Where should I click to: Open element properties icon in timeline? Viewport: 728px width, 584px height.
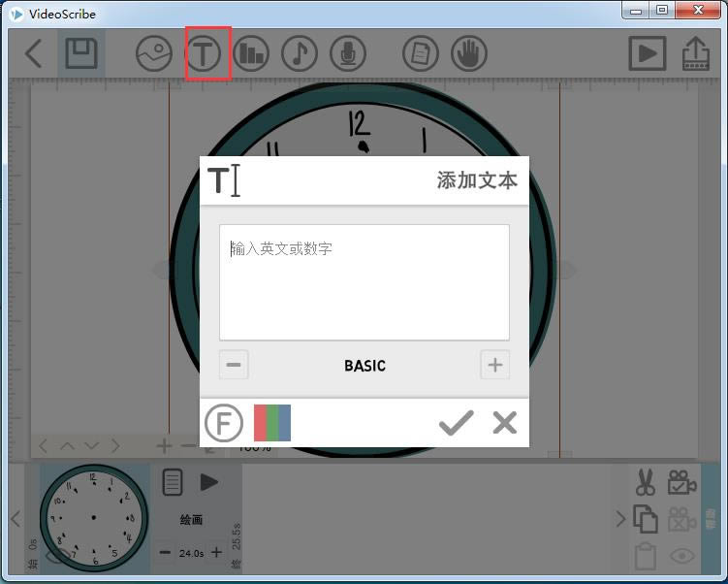click(x=173, y=482)
